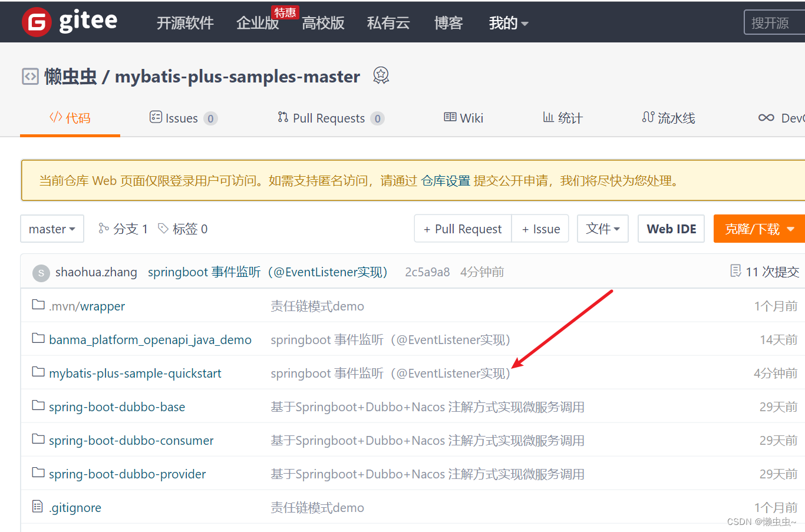Click the + Issue button

point(540,229)
